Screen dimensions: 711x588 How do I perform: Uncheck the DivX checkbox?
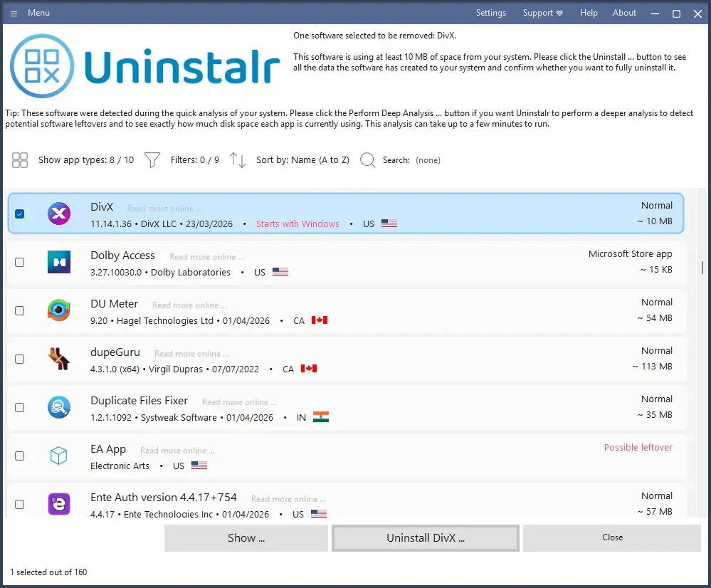pos(19,214)
